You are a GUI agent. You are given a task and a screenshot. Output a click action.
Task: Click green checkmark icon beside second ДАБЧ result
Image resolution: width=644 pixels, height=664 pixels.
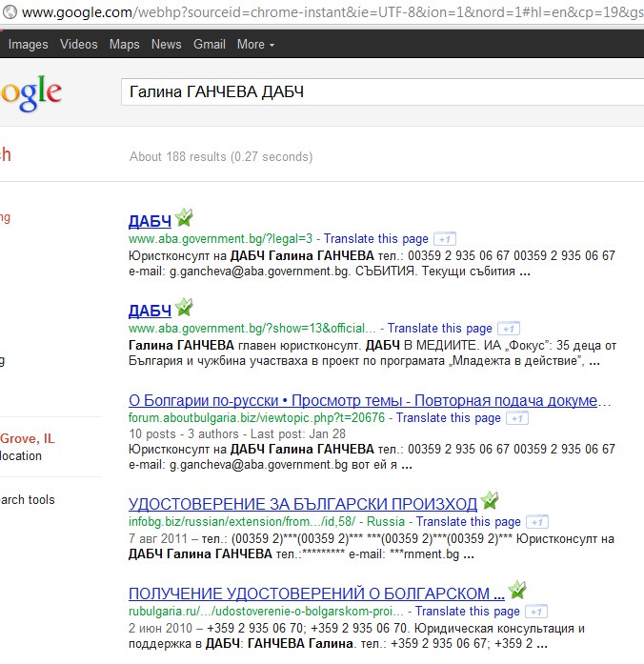[184, 308]
